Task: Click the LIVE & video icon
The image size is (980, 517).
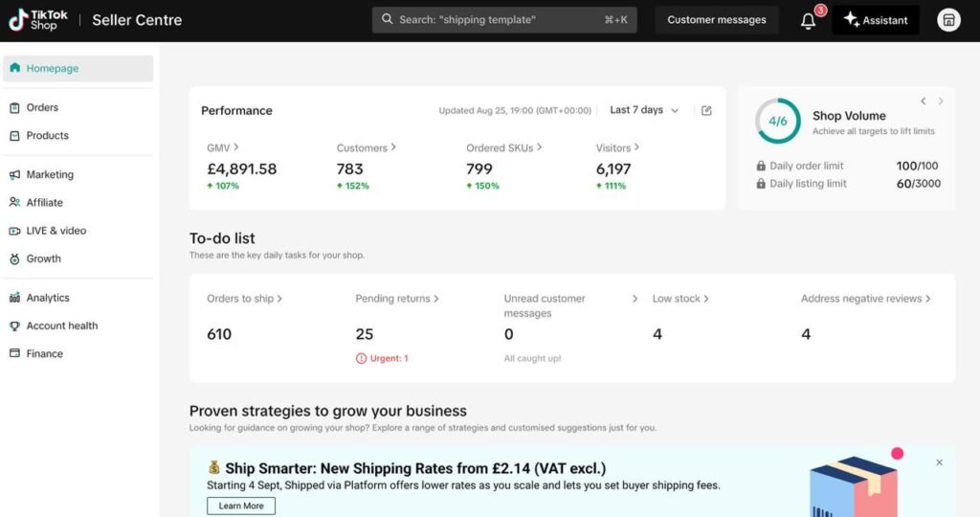Action: [15, 231]
